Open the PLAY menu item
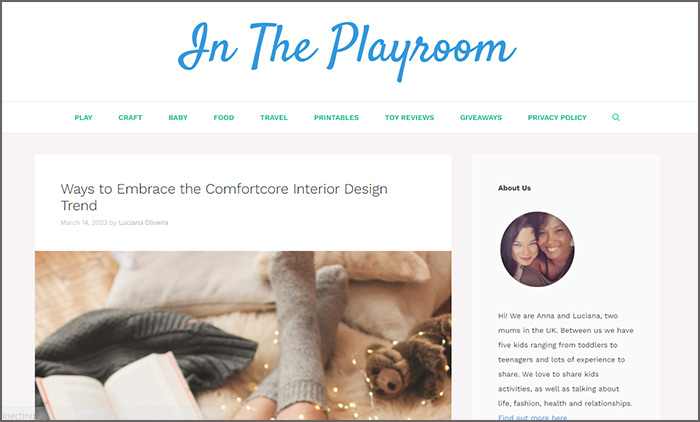 click(83, 117)
